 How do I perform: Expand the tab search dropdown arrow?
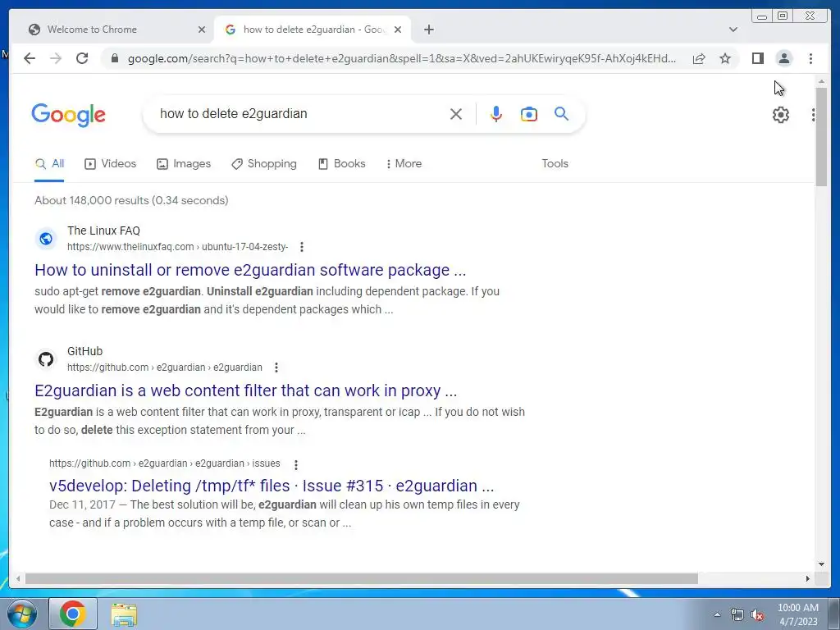coord(733,30)
